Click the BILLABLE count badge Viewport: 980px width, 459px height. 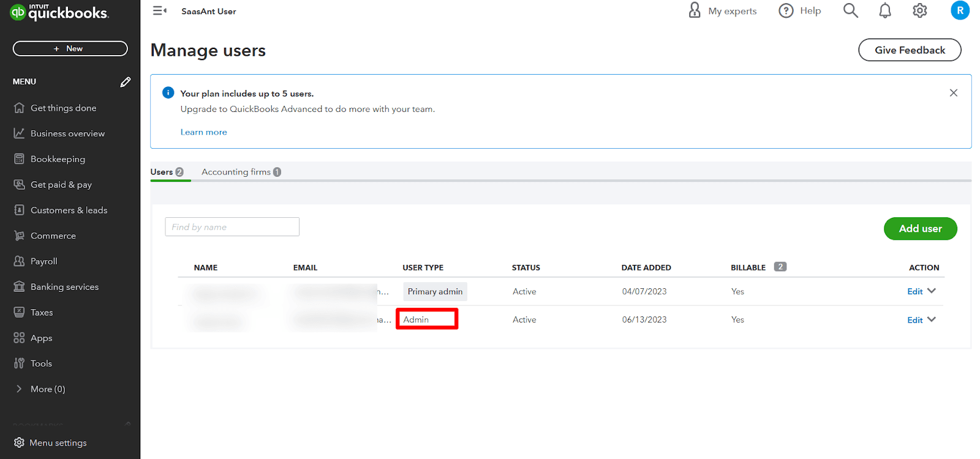(780, 267)
